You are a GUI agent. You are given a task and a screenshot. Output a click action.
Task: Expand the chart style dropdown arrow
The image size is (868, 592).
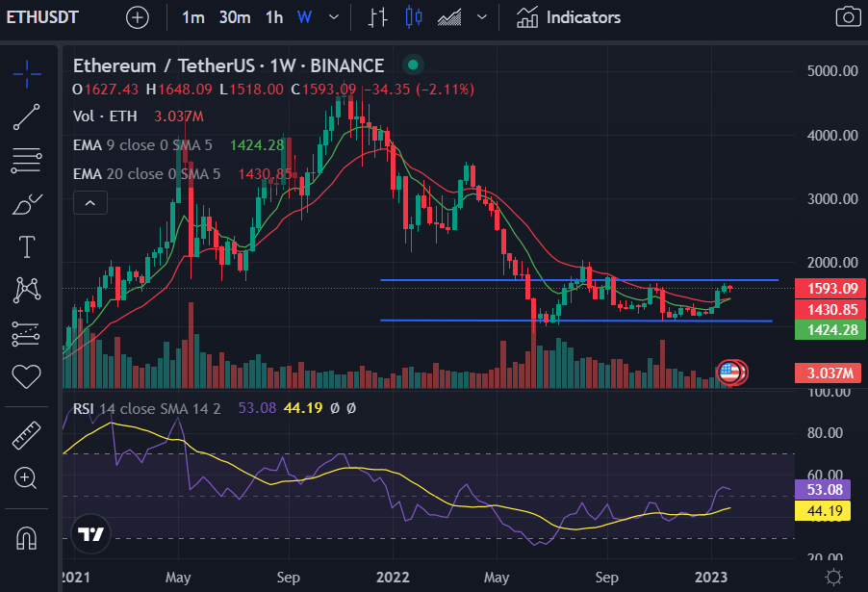click(x=482, y=17)
